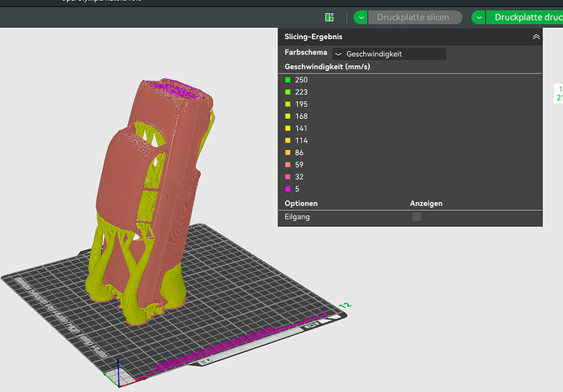The image size is (563, 392).
Task: Click the yellow 168 speed swatch
Action: click(287, 117)
